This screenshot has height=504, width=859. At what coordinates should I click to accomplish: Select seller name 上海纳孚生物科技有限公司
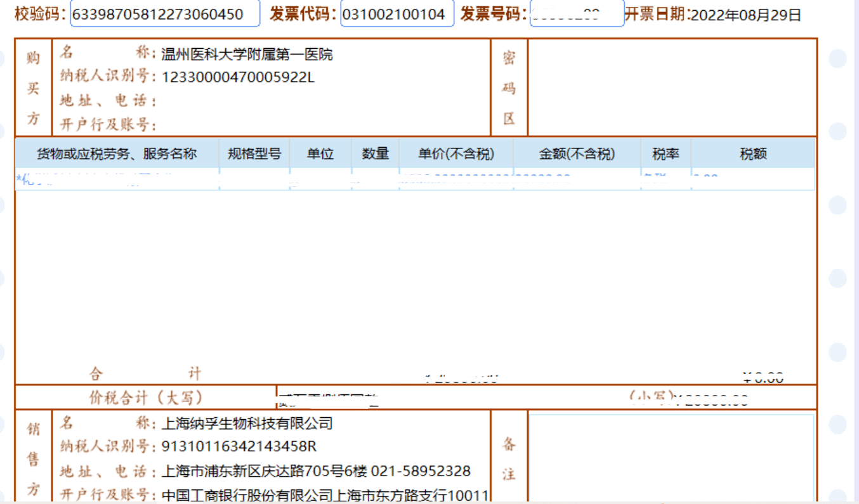click(247, 423)
